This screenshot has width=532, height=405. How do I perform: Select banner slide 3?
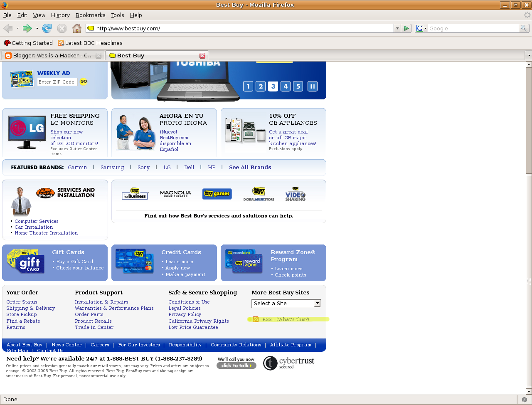273,86
